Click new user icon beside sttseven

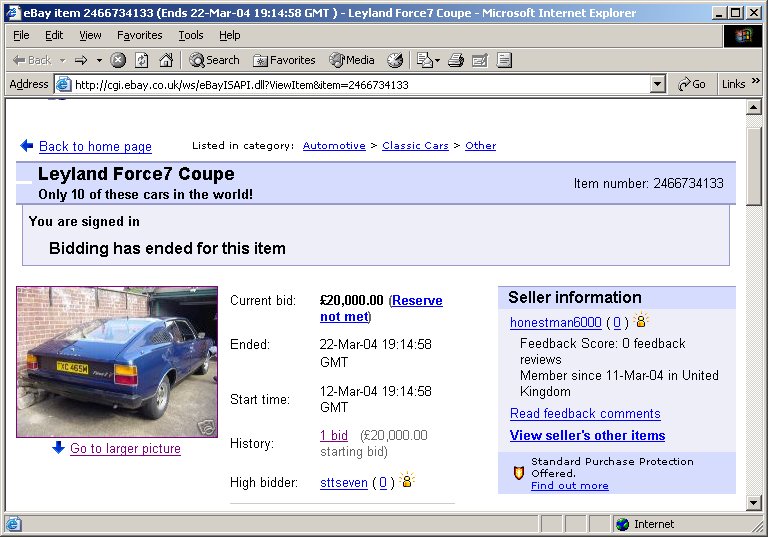click(407, 480)
